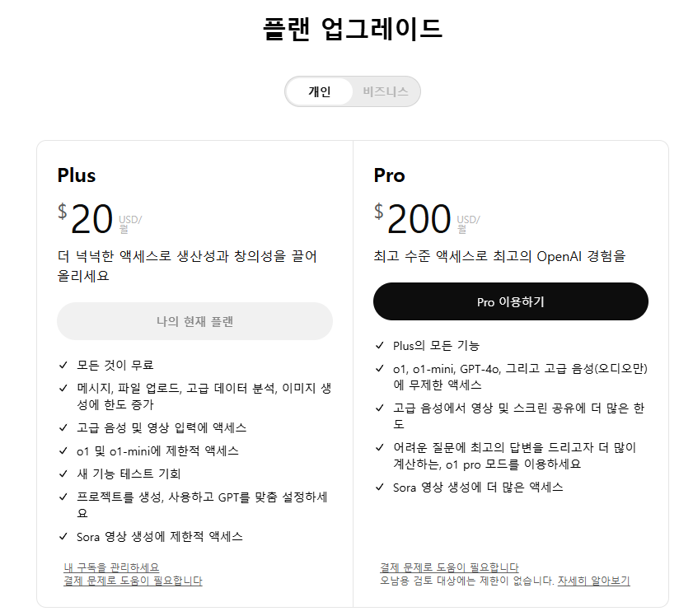
Task: Click the Pro 이용하기 button
Action: tap(511, 301)
